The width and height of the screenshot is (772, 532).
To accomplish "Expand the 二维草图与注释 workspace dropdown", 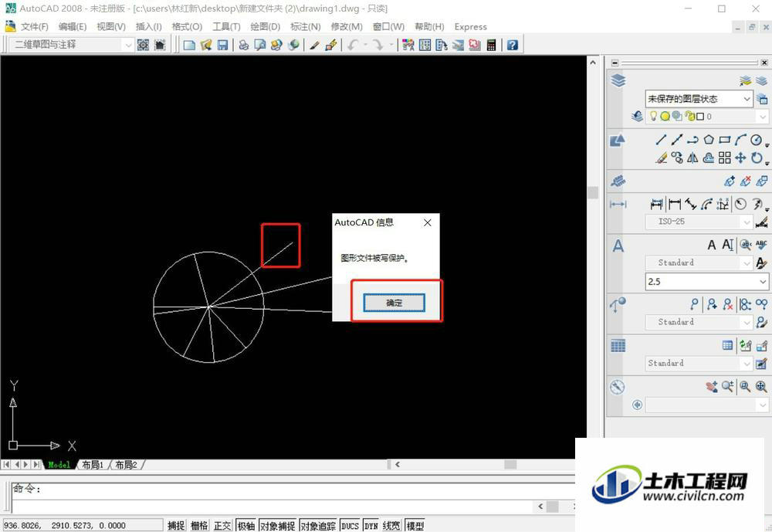I will tap(128, 45).
